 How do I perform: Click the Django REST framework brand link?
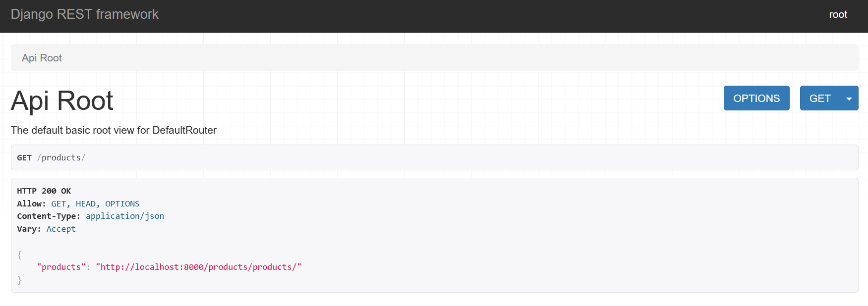tap(85, 14)
